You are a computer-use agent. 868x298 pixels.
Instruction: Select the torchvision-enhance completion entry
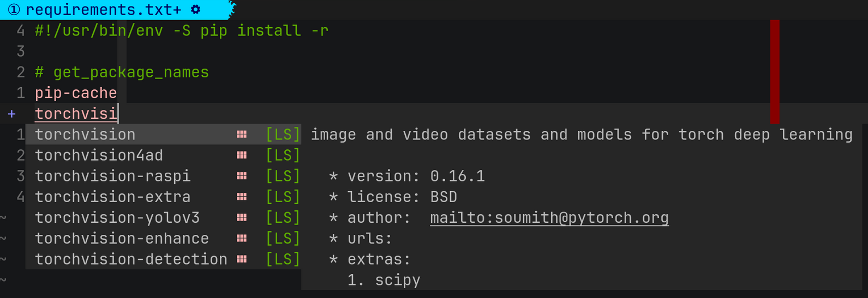point(163,239)
